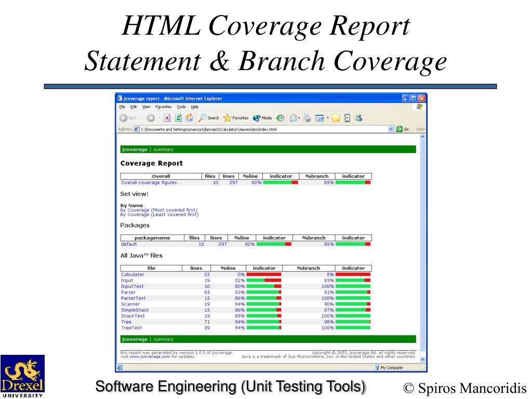Click the Windows logo throbber icon
This screenshot has width=532, height=399.
(419, 107)
